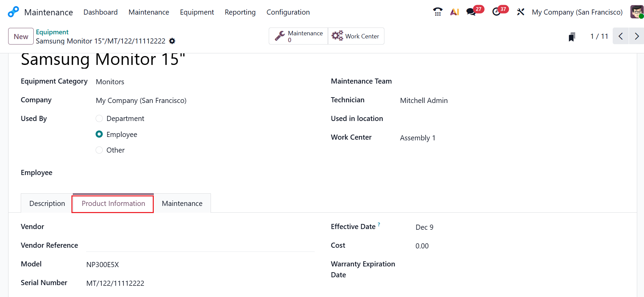Click the Vendor Reference input field
The image size is (644, 297).
[x=200, y=246]
